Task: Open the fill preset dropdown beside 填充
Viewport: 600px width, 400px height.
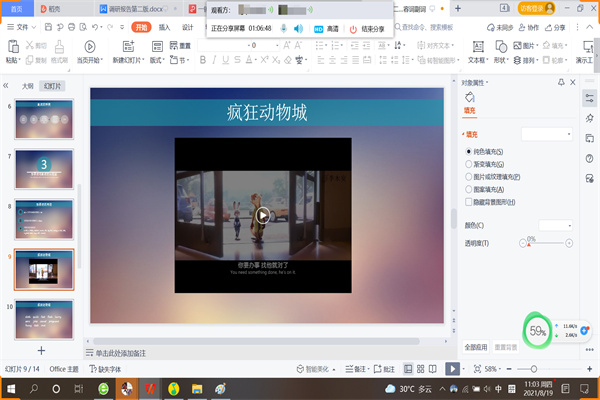Action: pyautogui.click(x=545, y=133)
